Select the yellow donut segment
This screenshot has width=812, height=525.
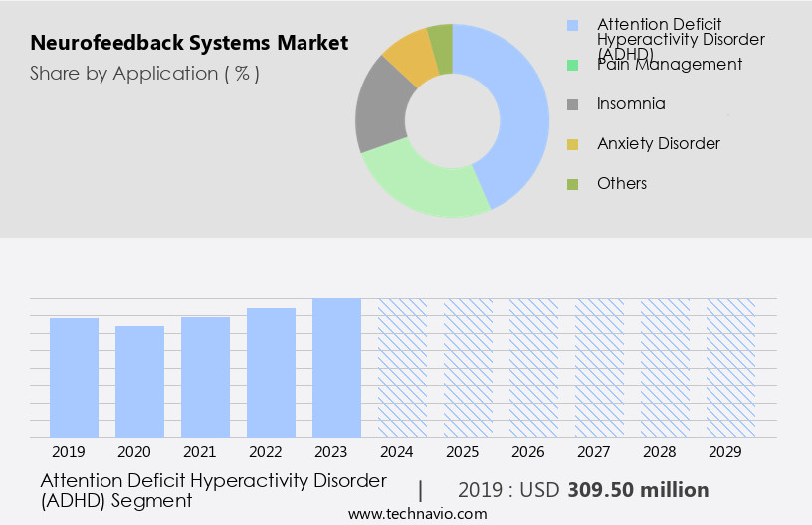408,56
